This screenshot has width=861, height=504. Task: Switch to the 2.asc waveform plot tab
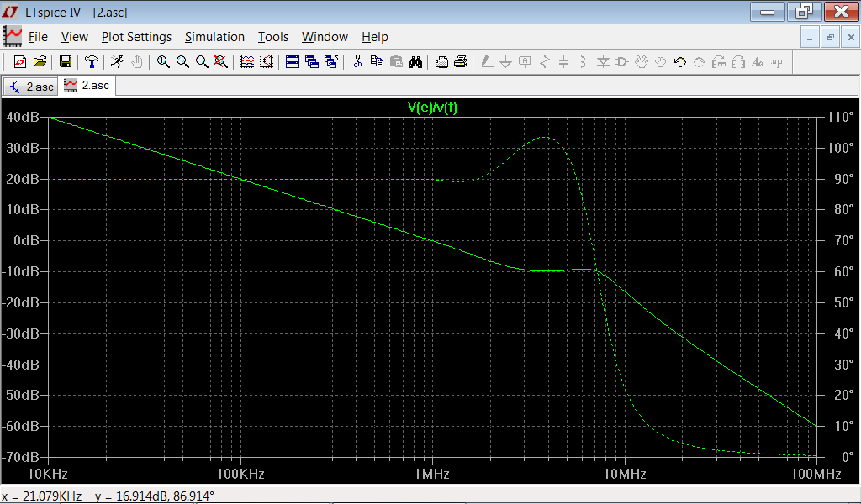[x=87, y=85]
